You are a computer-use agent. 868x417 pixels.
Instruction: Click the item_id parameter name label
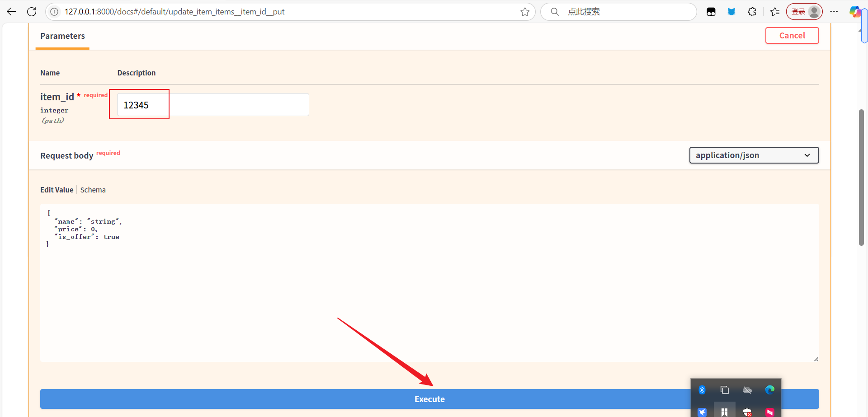57,97
